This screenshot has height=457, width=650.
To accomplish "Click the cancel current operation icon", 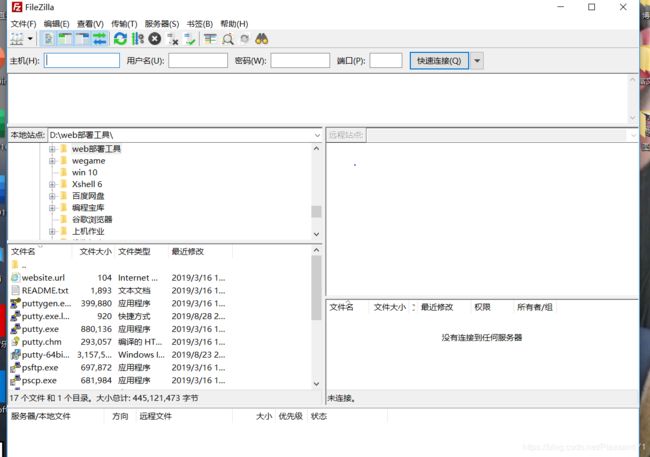I will coord(154,39).
